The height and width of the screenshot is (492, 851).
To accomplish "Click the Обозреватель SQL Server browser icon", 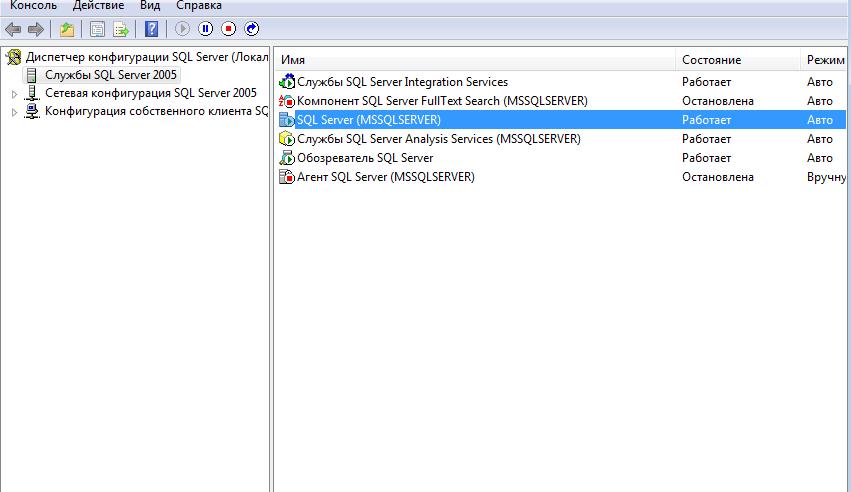I will (x=287, y=158).
